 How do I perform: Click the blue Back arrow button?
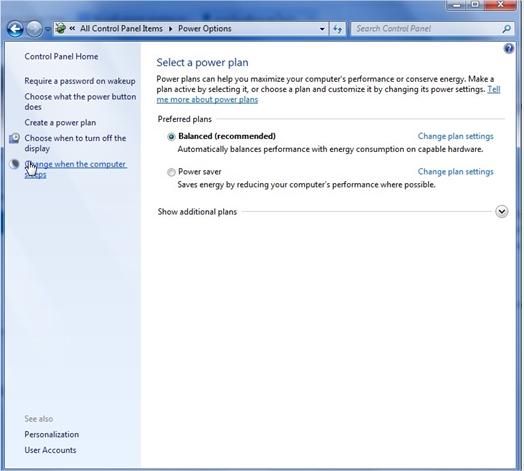15,29
